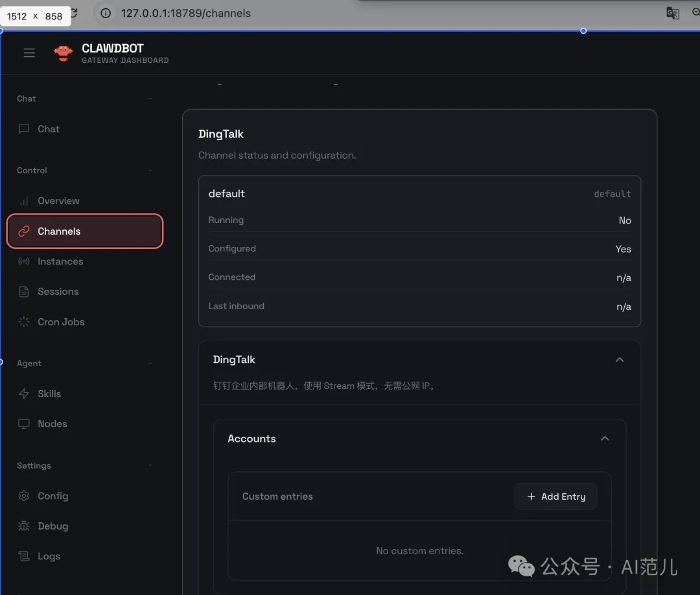
Task: Click the 'Custom entries' label
Action: pyautogui.click(x=277, y=496)
